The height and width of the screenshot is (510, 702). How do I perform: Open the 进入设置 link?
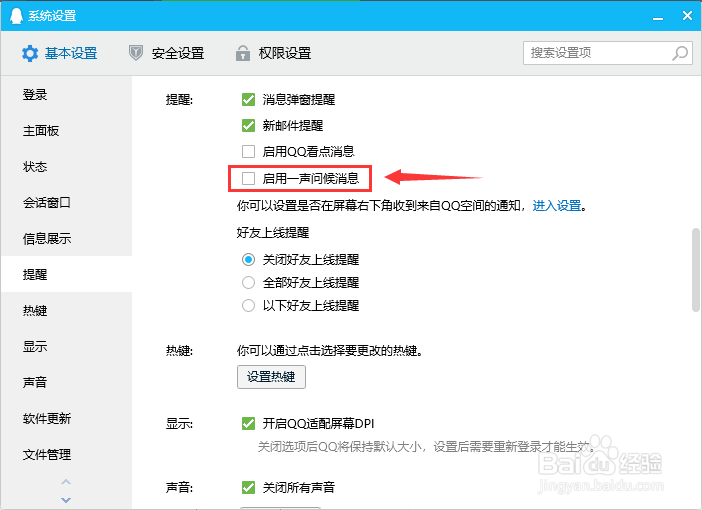coord(556,206)
